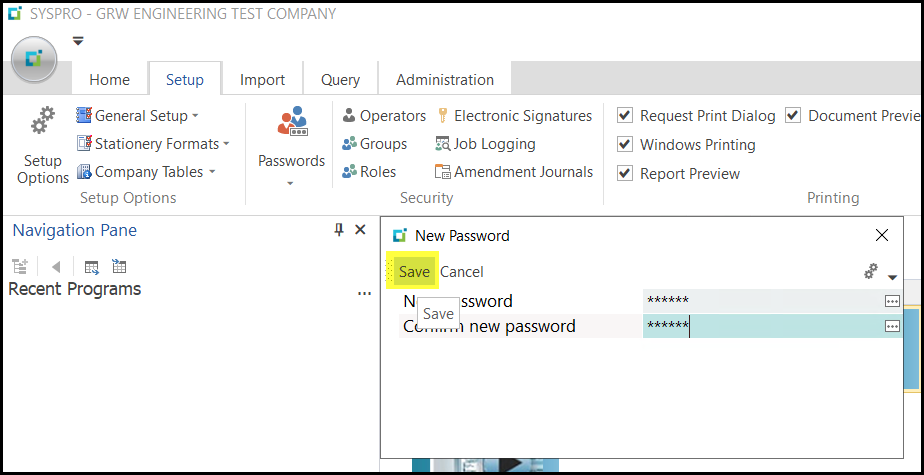Image resolution: width=924 pixels, height=475 pixels.
Task: Switch to the Query tab
Action: pos(340,80)
